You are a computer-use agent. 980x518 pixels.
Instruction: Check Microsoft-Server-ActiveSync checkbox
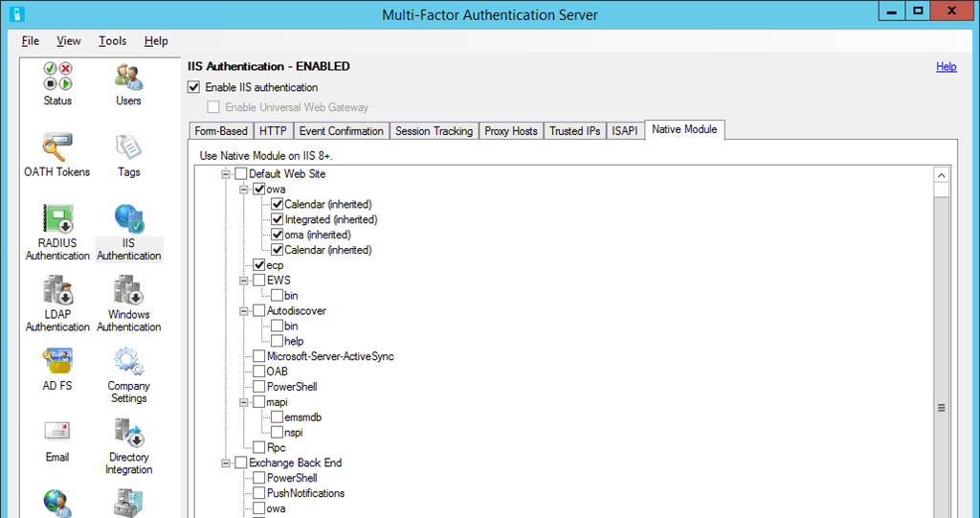coord(258,356)
